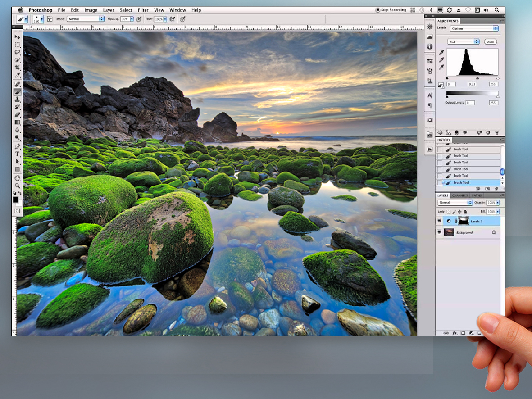Image resolution: width=532 pixels, height=399 pixels.
Task: Open the Levels preset Custom dropdown
Action: 474,28
